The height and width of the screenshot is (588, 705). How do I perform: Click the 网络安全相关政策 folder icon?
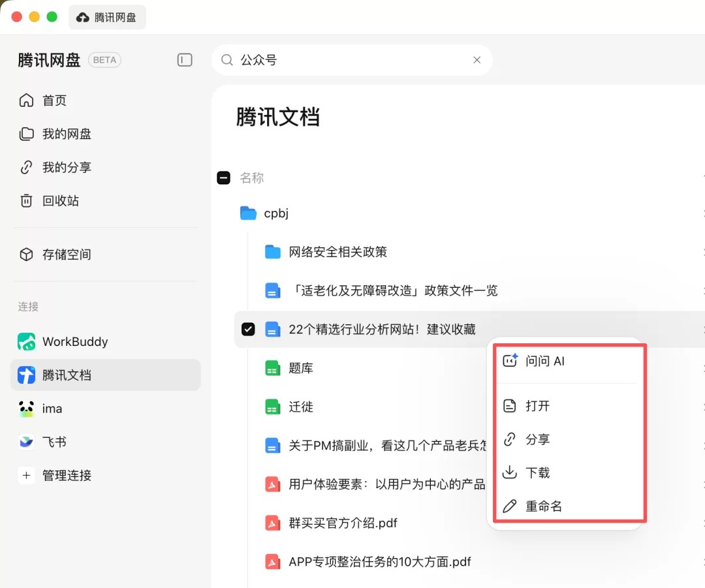click(x=272, y=252)
